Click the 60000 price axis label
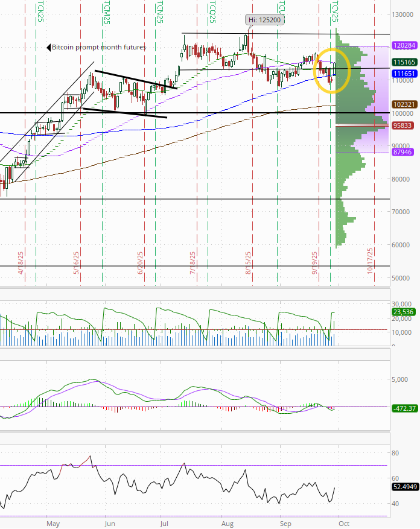Image resolution: width=420 pixels, height=529 pixels. pyautogui.click(x=401, y=245)
